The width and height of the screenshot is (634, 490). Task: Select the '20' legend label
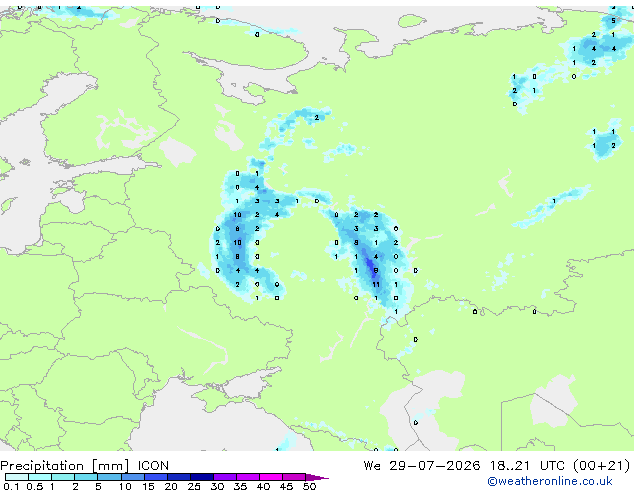click(171, 486)
